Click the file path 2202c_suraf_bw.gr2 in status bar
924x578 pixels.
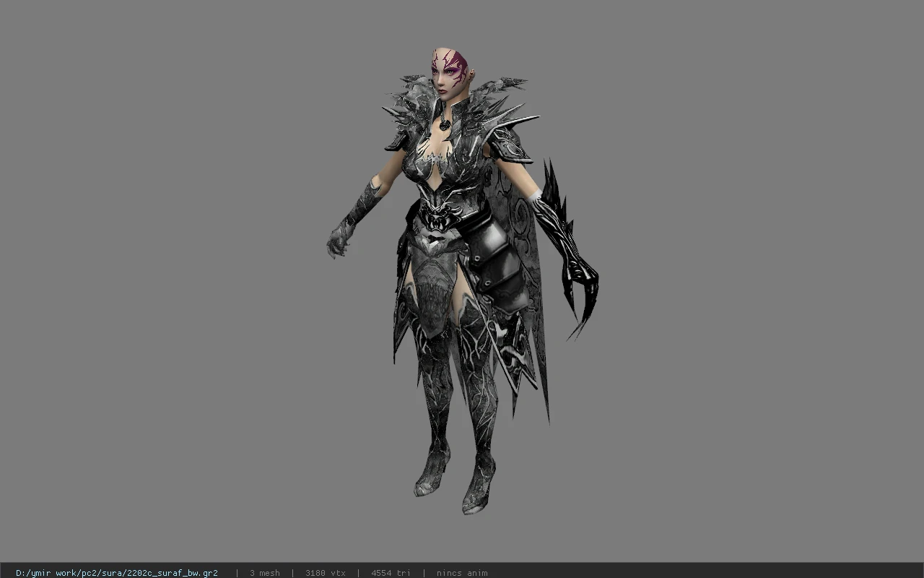pyautogui.click(x=117, y=573)
